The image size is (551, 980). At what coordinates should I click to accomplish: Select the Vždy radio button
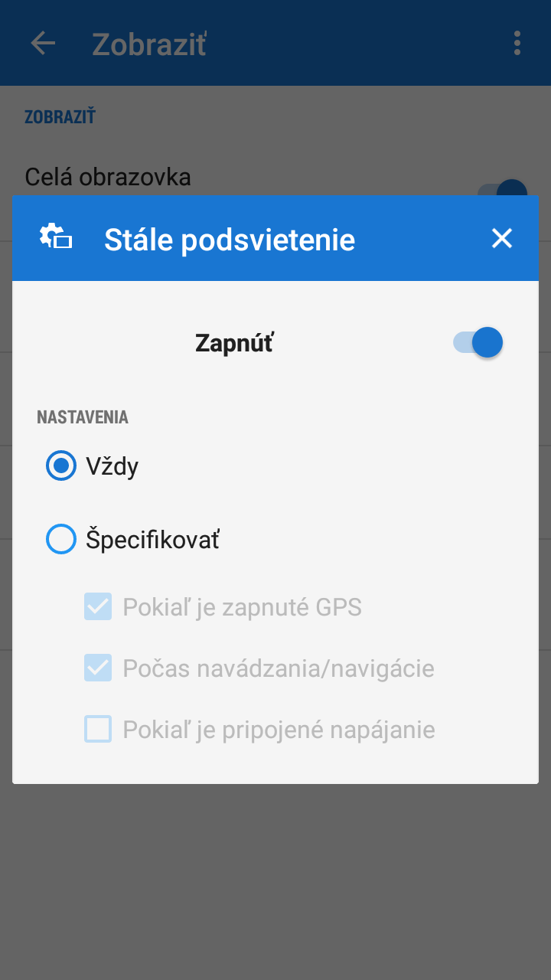(61, 465)
